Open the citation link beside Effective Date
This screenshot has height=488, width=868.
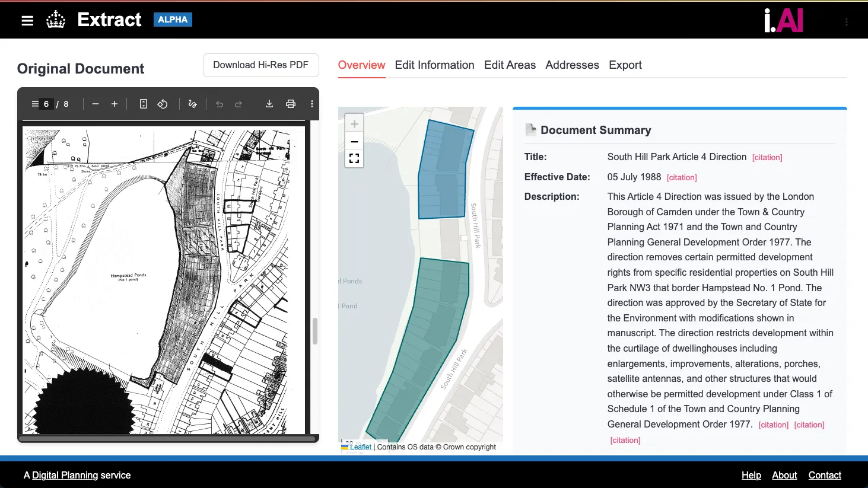[x=682, y=177]
